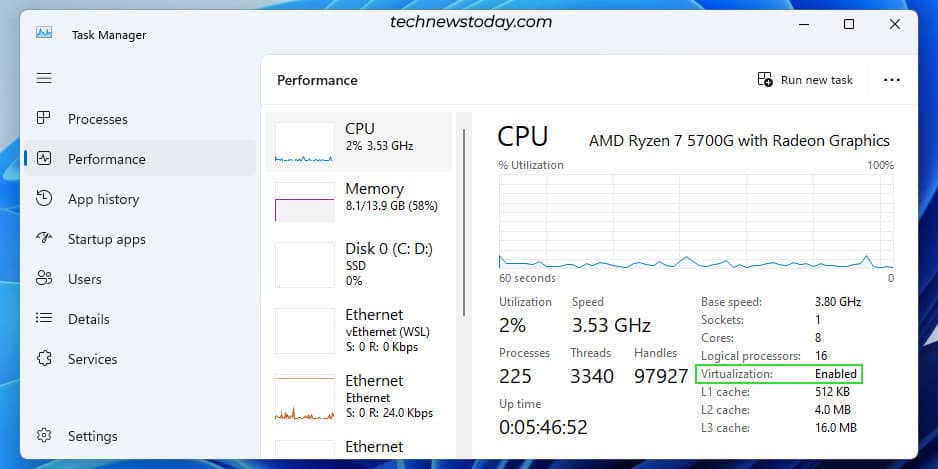
Task: Click Run new task button
Action: (x=805, y=80)
